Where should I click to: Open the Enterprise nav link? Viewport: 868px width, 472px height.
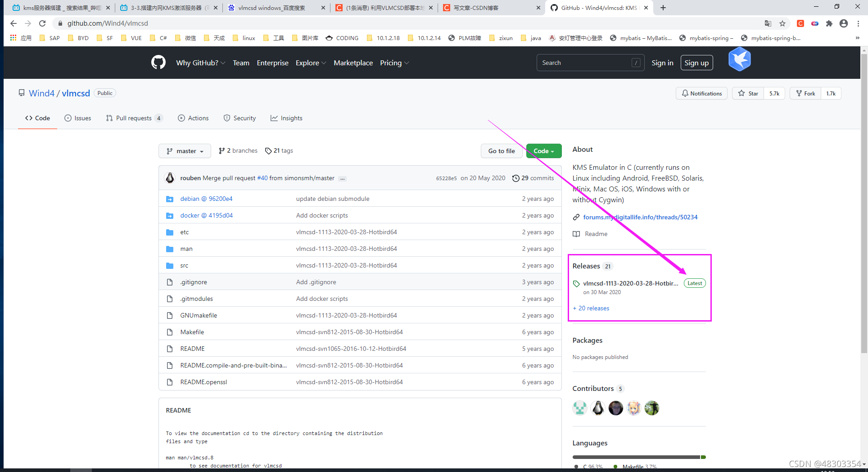pyautogui.click(x=272, y=63)
